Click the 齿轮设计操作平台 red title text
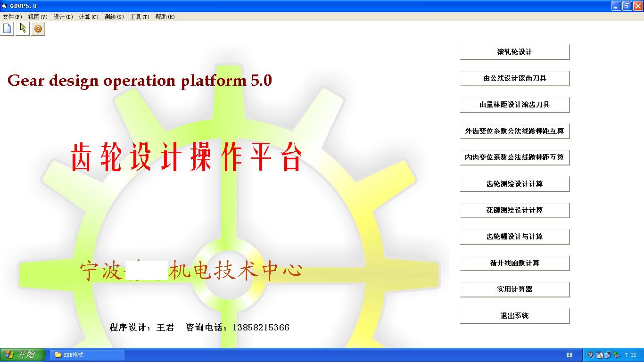This screenshot has width=644, height=362. click(x=186, y=157)
